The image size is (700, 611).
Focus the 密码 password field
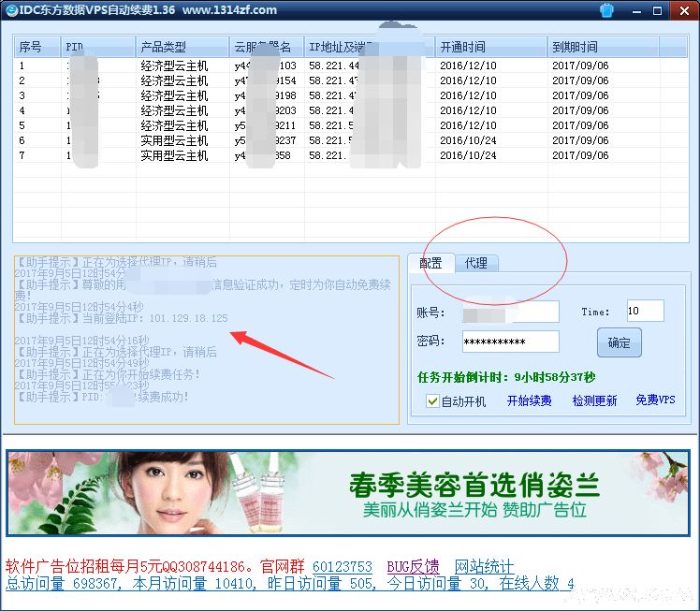pos(510,342)
